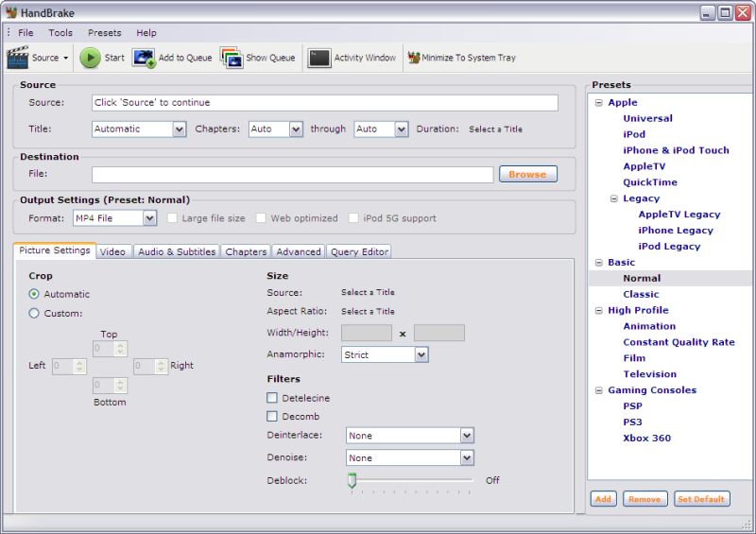756x534 pixels.
Task: Enable the Detelecine checkbox
Action: pyautogui.click(x=272, y=398)
